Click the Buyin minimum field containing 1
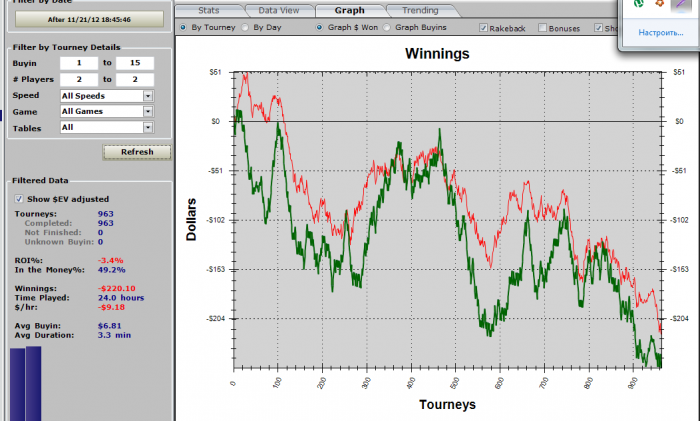 tap(79, 63)
